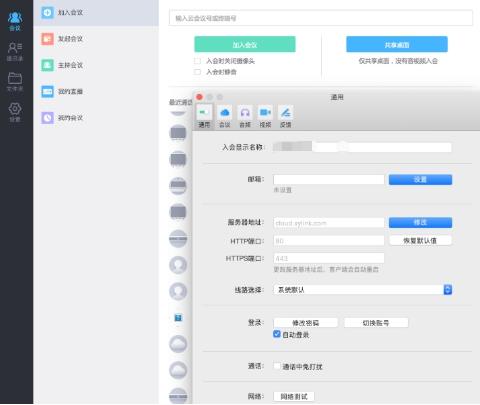Select the 会议 people icon in sidebar
Image resolution: width=480 pixels, height=405 pixels.
click(15, 21)
